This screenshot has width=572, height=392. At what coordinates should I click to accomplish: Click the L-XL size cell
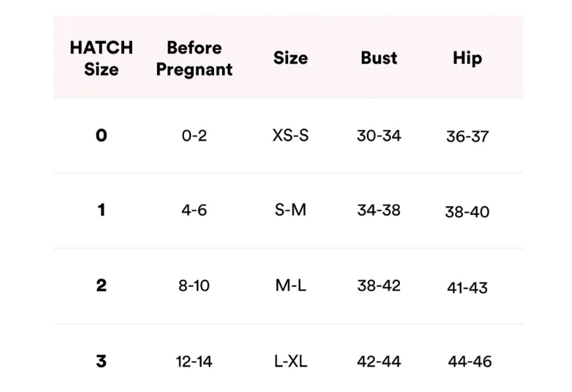click(290, 361)
